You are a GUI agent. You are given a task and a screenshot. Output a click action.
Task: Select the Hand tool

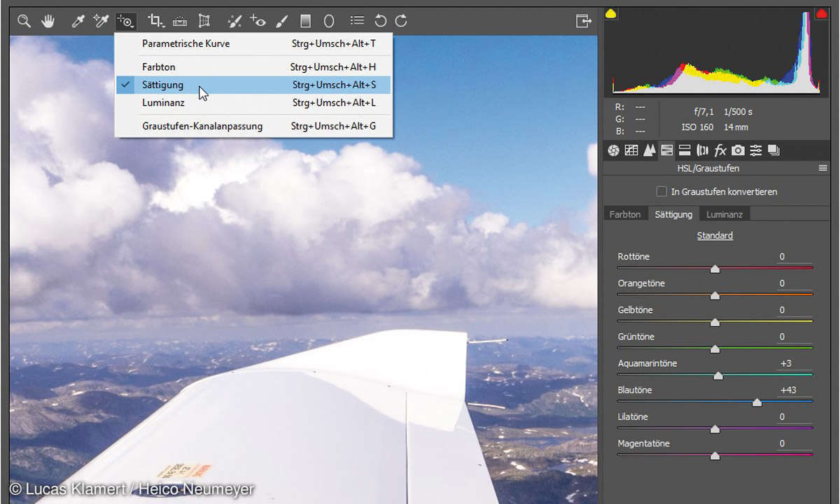pos(48,21)
